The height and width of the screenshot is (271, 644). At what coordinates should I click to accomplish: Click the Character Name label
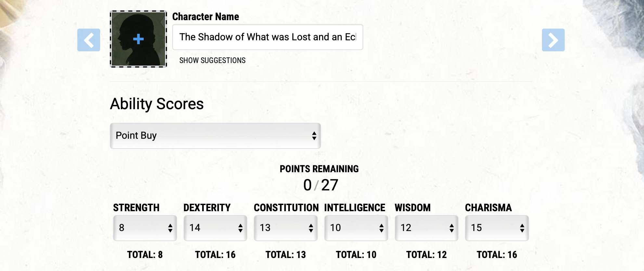tap(206, 17)
